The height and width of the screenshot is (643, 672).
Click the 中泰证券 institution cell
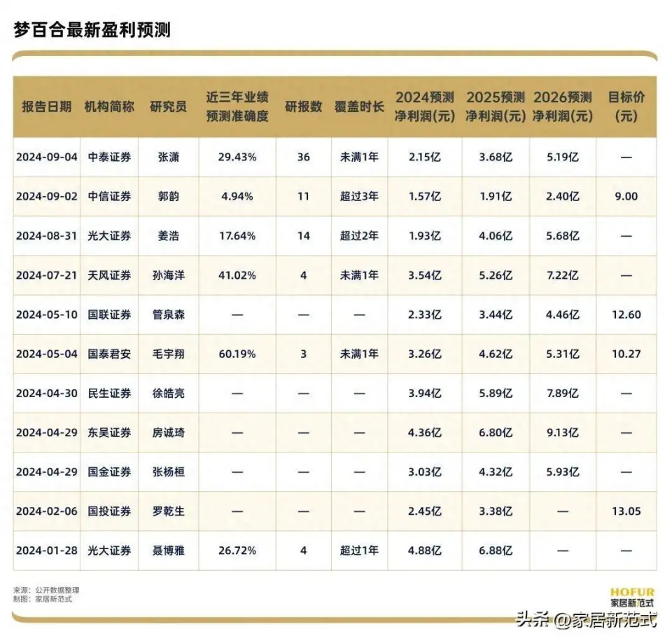pyautogui.click(x=108, y=157)
